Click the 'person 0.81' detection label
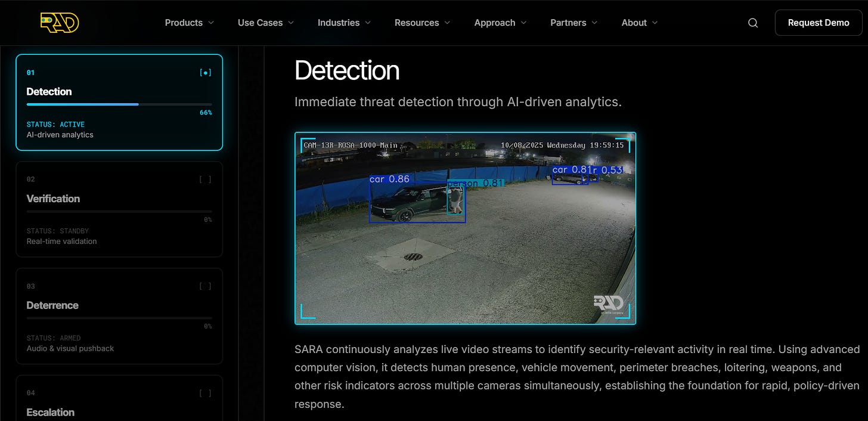This screenshot has height=421, width=868. [476, 183]
